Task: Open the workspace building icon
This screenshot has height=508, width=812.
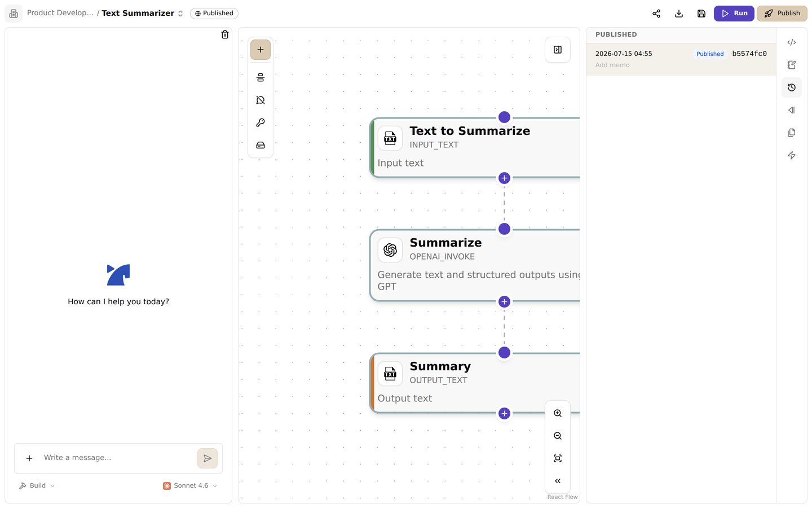Action: [x=14, y=13]
